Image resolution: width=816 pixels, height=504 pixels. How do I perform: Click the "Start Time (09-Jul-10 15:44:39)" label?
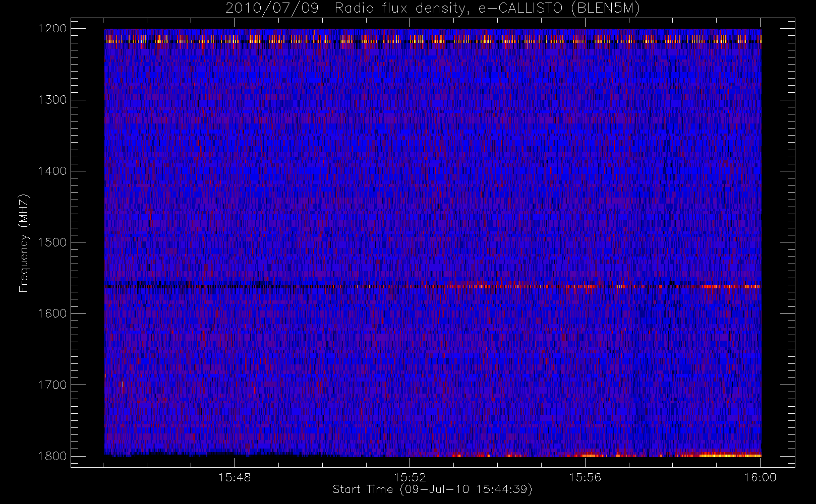433,489
